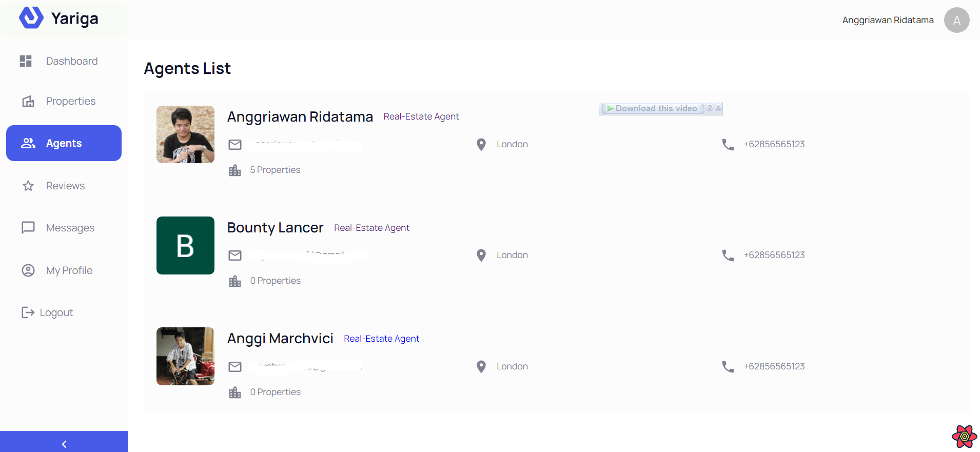Click the Agents List heading
Viewport: 980px width, 452px height.
pyautogui.click(x=187, y=68)
